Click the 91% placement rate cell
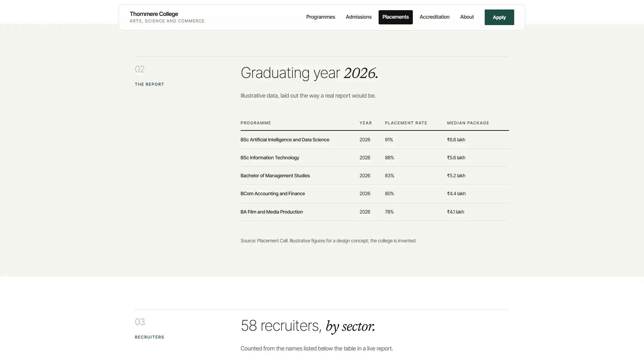The image size is (644, 364). [x=389, y=140]
